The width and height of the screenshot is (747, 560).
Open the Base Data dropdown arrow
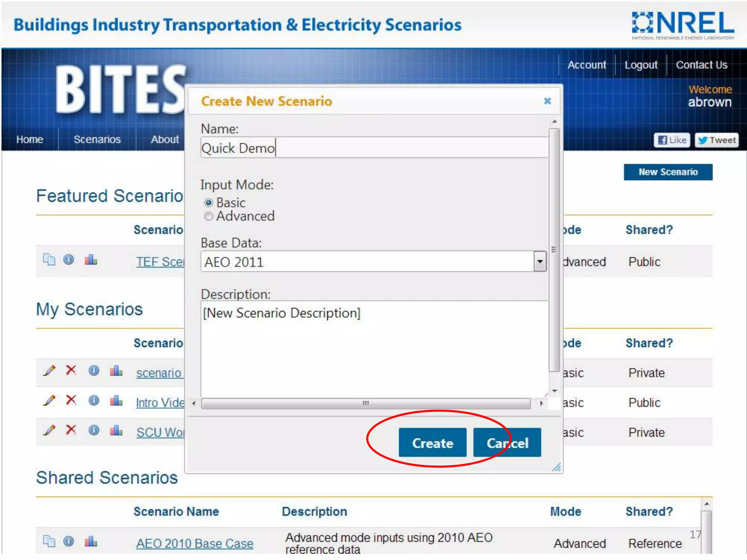tap(540, 261)
